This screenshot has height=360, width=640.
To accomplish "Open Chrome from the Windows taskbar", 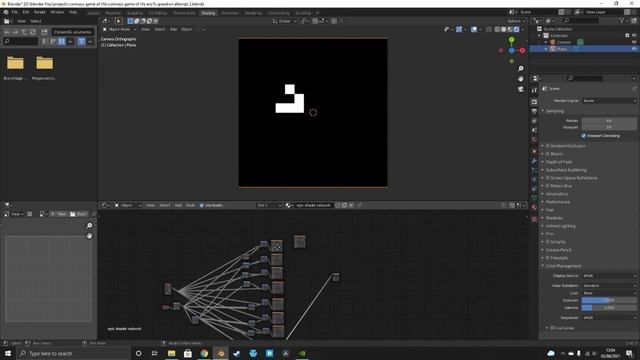I will coord(204,353).
